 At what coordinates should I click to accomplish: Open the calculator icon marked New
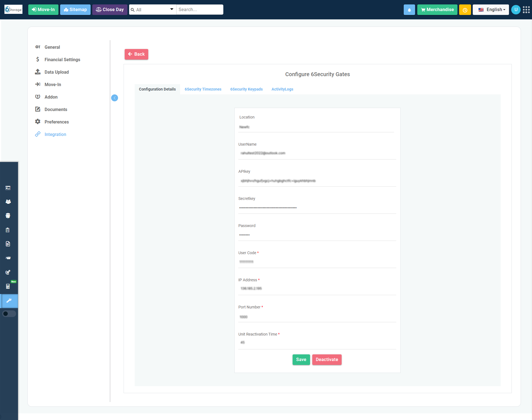(x=8, y=286)
